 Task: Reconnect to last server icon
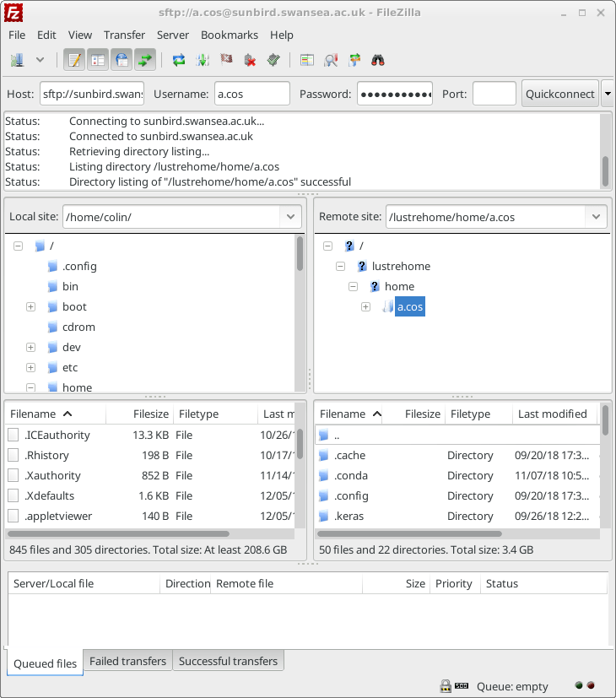[x=273, y=60]
